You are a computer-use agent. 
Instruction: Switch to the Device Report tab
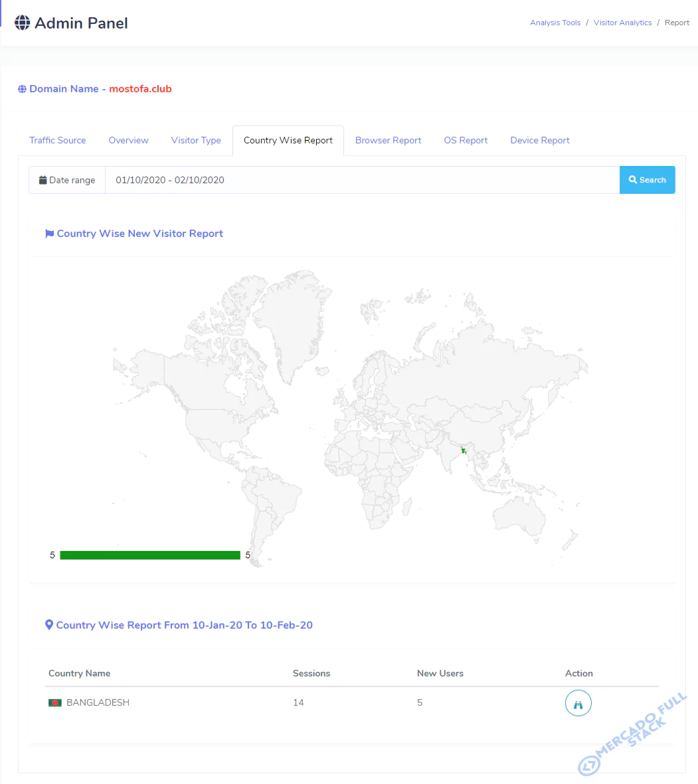tap(540, 141)
